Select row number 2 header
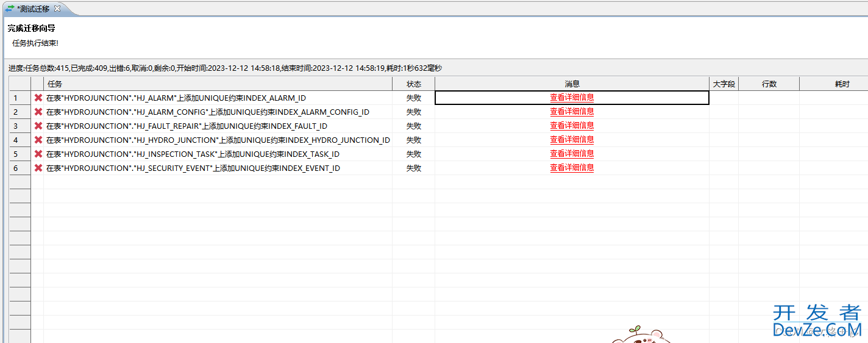Image resolution: width=868 pixels, height=343 pixels. [20, 112]
